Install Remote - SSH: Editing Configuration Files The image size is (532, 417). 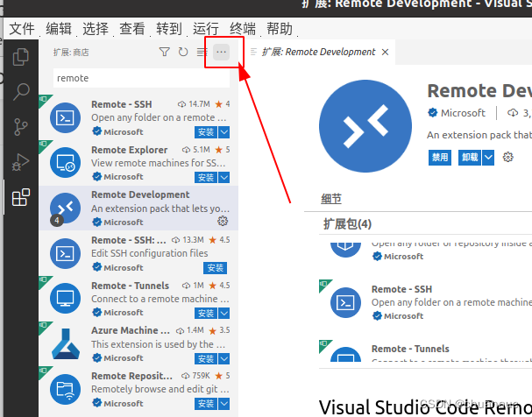click(x=215, y=268)
